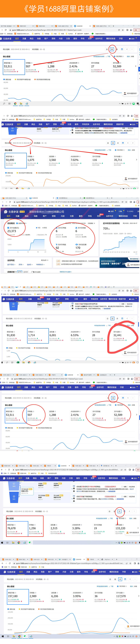This screenshot has height=644, width=140.
Task: Expand the 交易看板 arrow in 实时概况 header
Action: [94, 223]
